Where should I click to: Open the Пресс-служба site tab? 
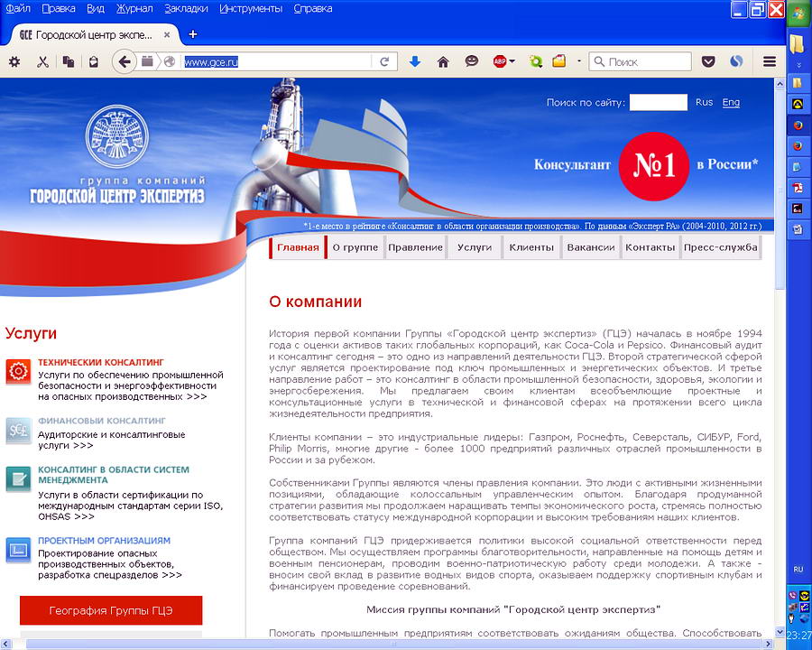tap(720, 247)
